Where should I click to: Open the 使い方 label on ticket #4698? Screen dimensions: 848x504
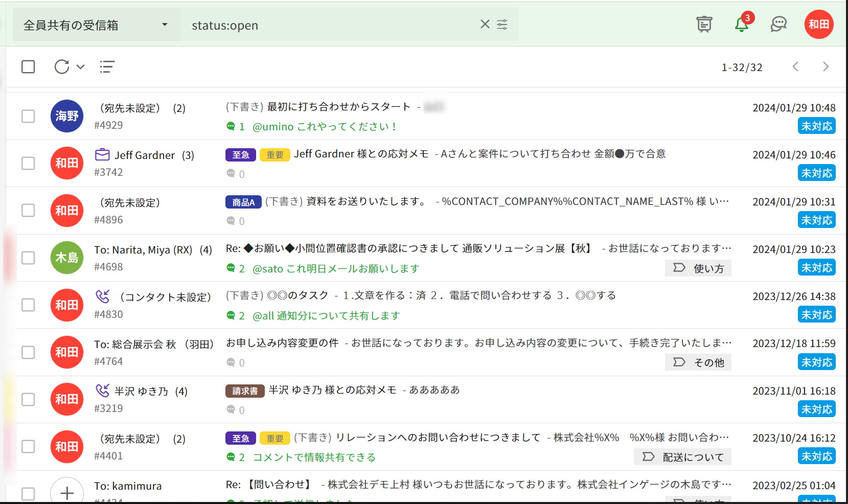pos(698,268)
